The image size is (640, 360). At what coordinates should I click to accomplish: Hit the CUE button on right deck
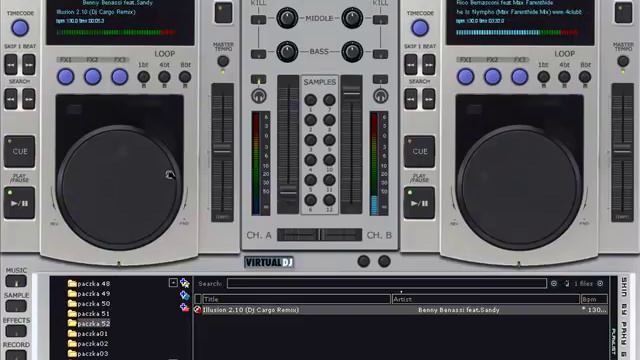point(420,151)
